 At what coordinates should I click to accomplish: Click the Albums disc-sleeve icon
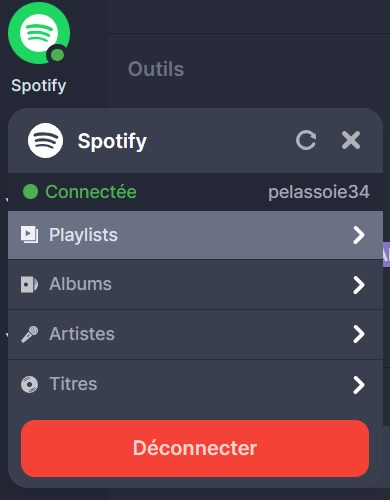click(29, 284)
